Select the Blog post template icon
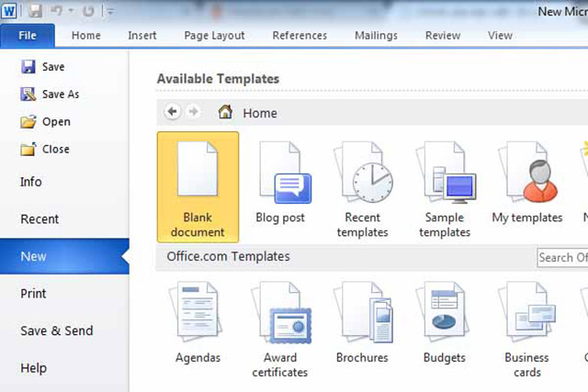This screenshot has height=392, width=588. [285, 173]
